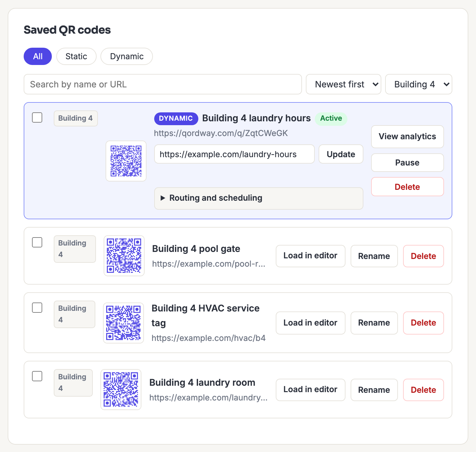The height and width of the screenshot is (452, 476).
Task: Click the Building 4 tag on laundry room row
Action: (x=73, y=383)
